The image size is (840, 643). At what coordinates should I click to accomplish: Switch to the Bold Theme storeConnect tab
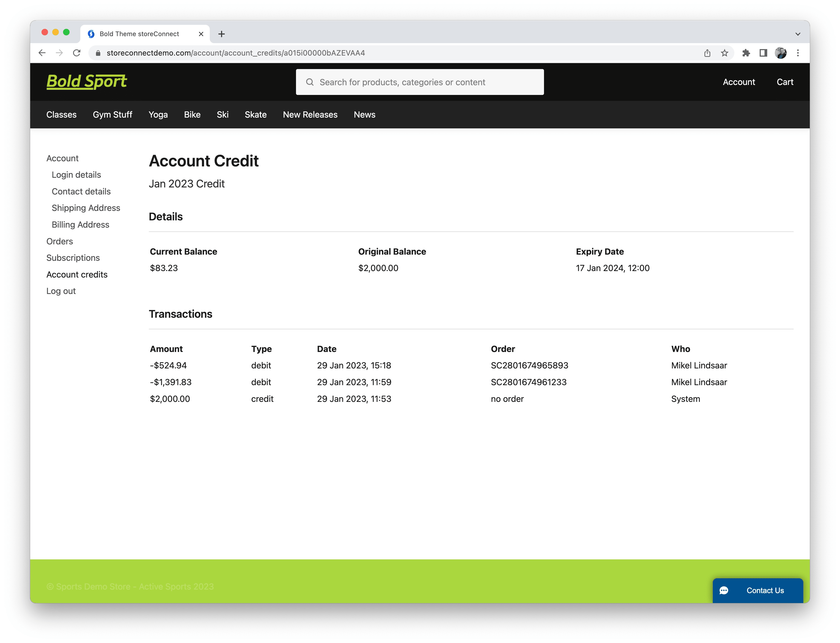point(139,34)
